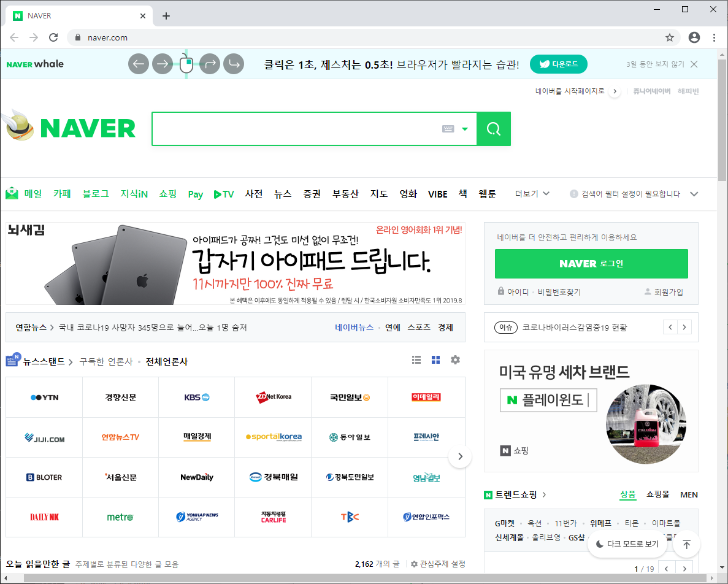Click the ZDNet Korea press logo
Screen dimensions: 728x584
tap(274, 398)
